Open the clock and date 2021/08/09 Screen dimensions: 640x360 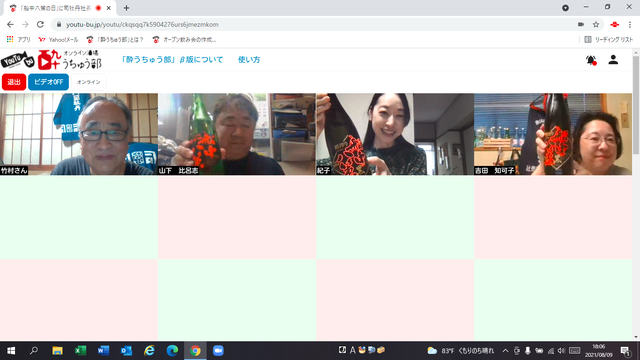point(599,351)
